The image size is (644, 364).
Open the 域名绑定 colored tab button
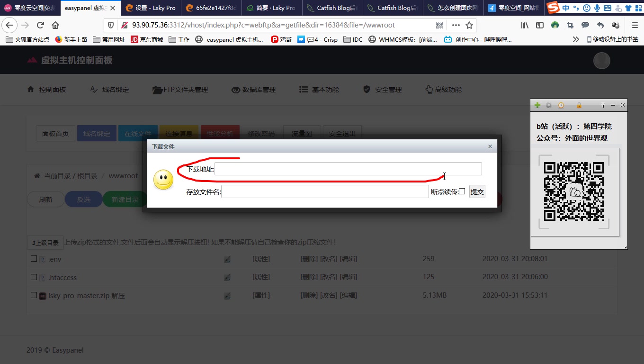(x=97, y=134)
